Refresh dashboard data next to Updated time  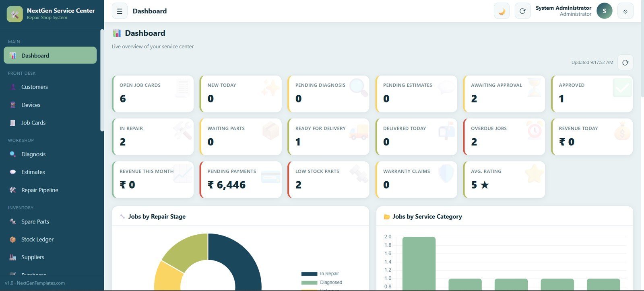(x=625, y=63)
